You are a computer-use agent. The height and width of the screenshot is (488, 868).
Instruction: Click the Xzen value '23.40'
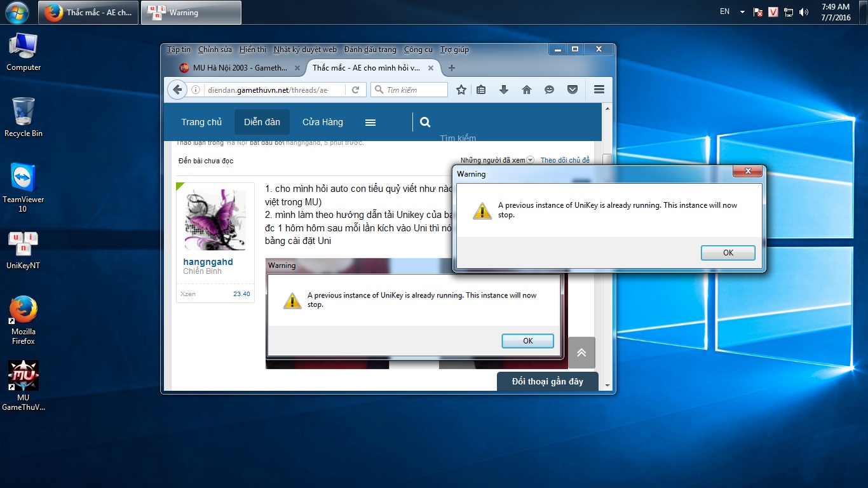(x=241, y=294)
